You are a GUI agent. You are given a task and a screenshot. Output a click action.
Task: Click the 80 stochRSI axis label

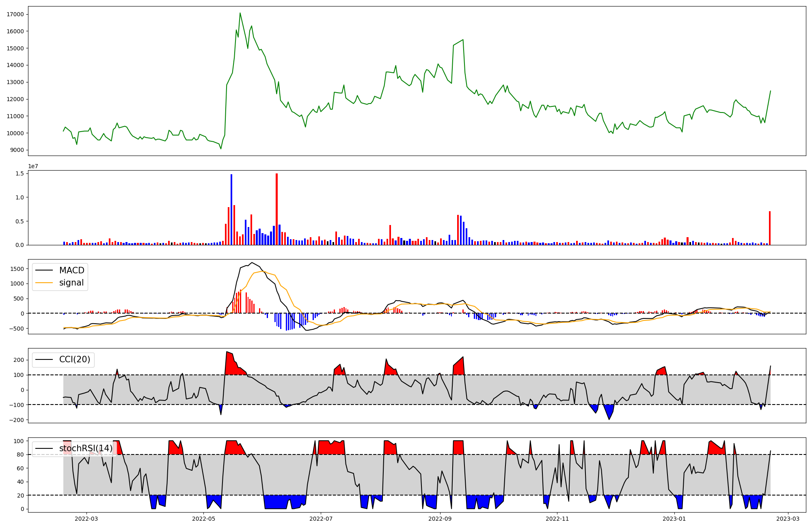click(20, 454)
